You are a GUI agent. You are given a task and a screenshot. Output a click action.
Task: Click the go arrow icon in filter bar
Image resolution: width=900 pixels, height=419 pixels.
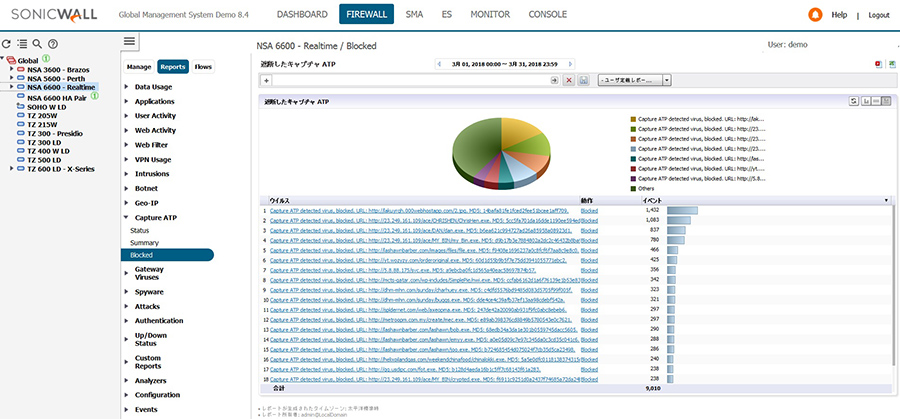click(x=554, y=80)
